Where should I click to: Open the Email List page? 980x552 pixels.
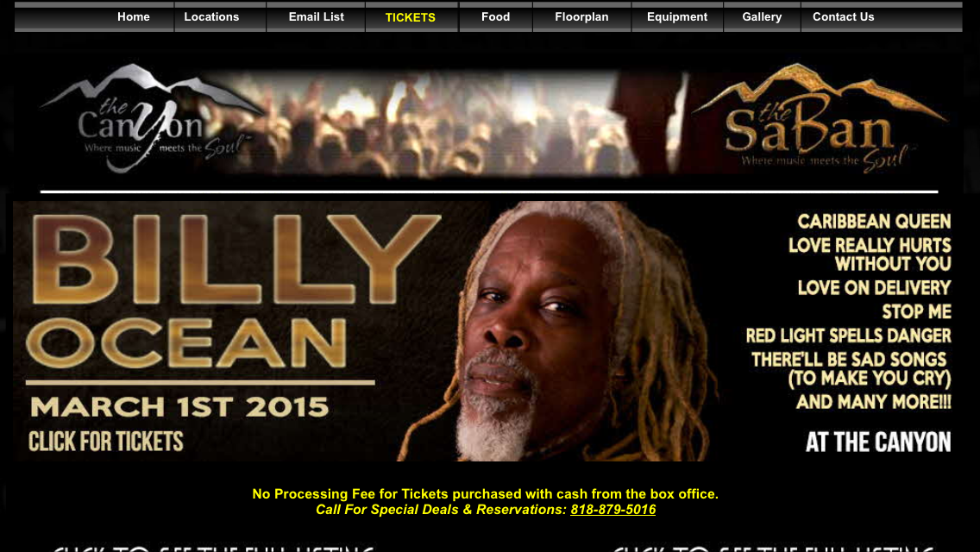(317, 17)
